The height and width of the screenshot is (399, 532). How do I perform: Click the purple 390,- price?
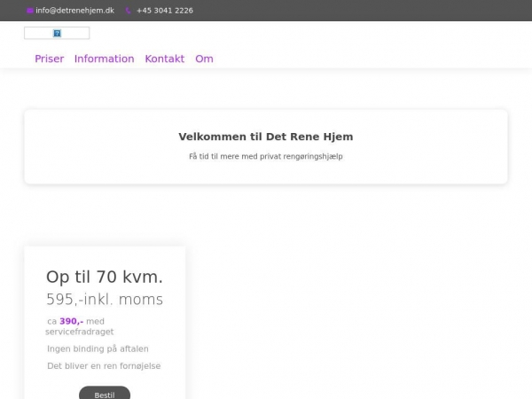tap(71, 321)
